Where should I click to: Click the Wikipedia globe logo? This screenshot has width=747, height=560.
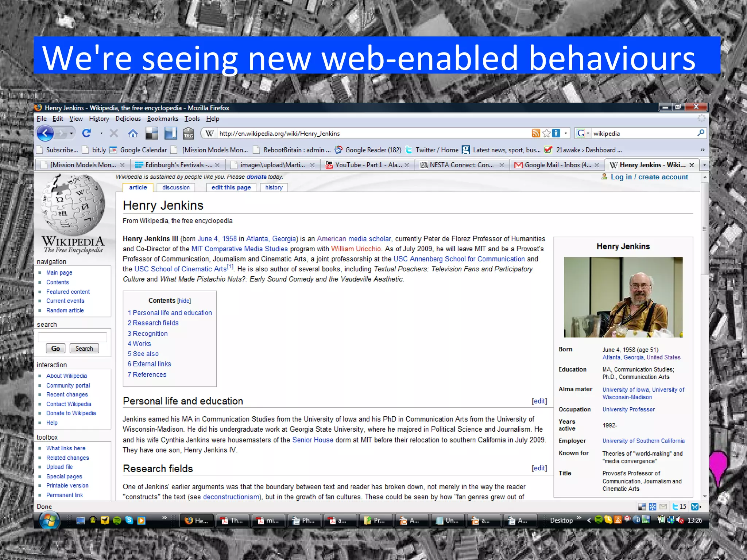coord(73,213)
